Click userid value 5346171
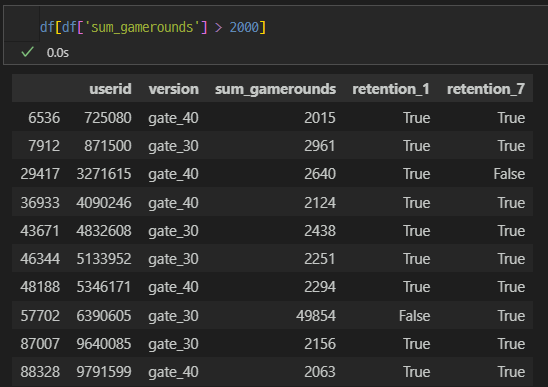Image resolution: width=548 pixels, height=387 pixels. pos(104,287)
